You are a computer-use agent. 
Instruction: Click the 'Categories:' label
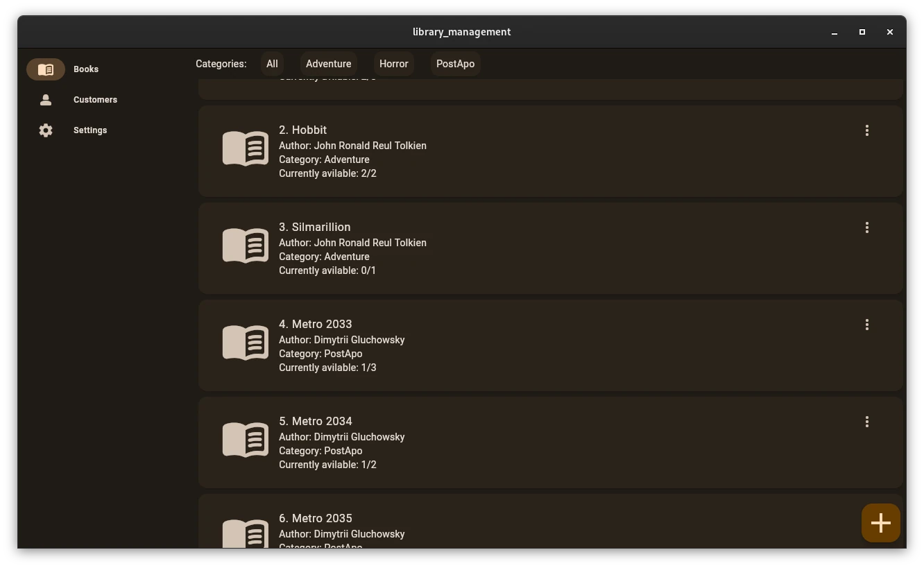pos(221,64)
